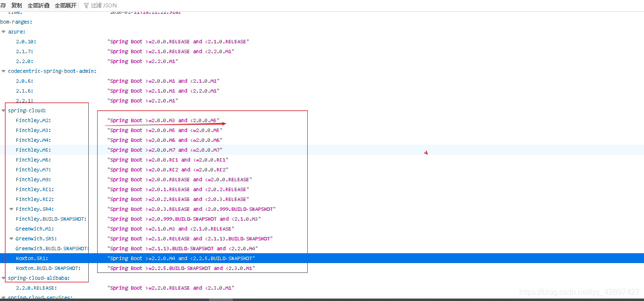The image size is (644, 301).
Task: Select the Finchley.M2 key
Action: tap(34, 120)
